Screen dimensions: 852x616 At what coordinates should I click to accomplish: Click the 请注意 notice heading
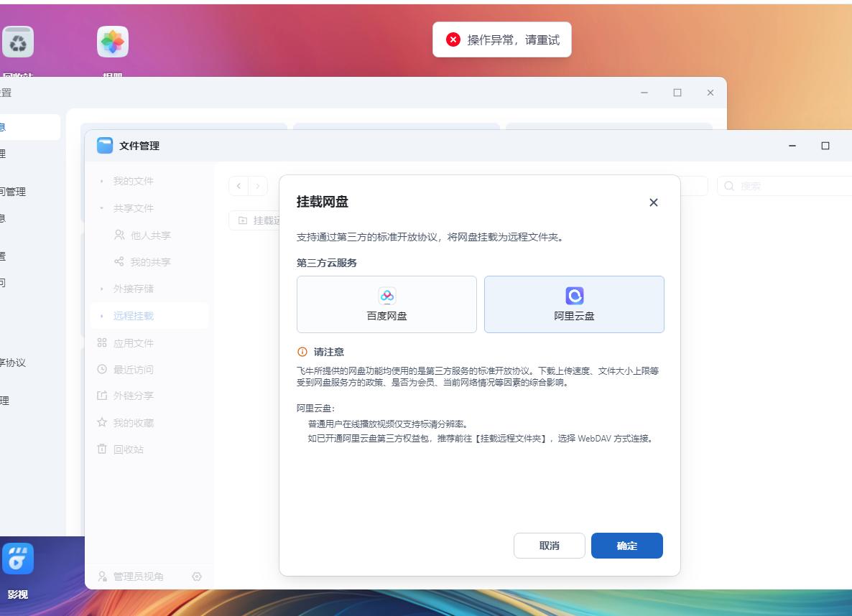tap(329, 352)
